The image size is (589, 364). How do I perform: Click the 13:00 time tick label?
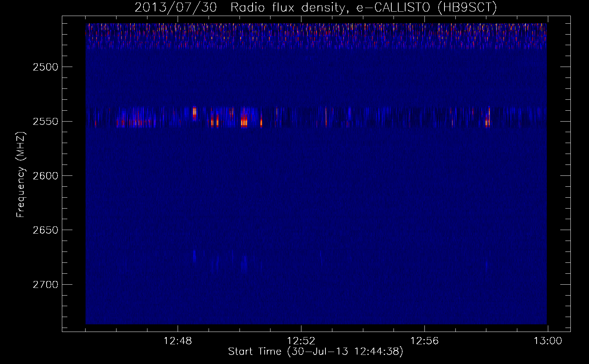click(x=548, y=341)
